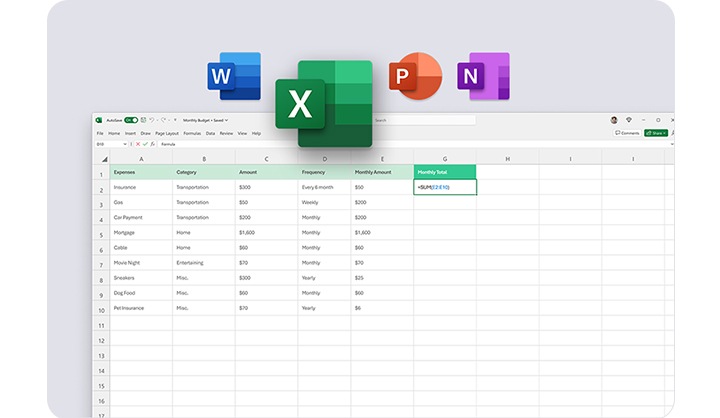Click the green Share button
Viewport: 720px width, 418px height.
tap(656, 133)
